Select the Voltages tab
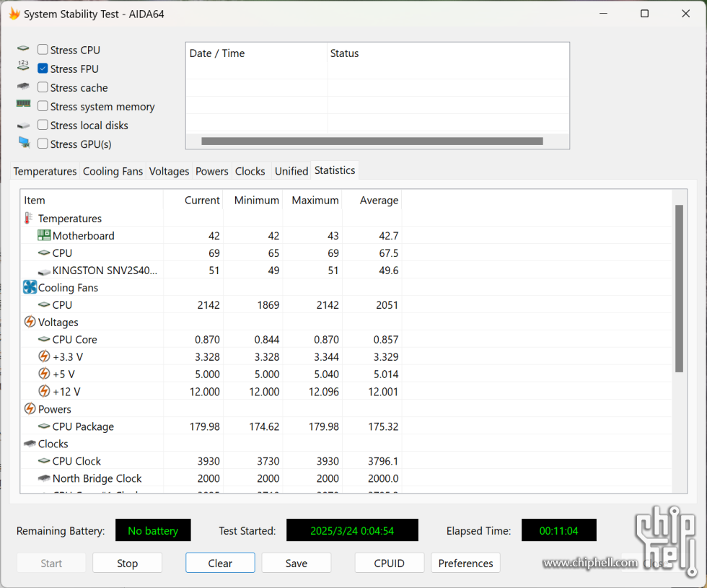The width and height of the screenshot is (707, 588). coord(169,172)
